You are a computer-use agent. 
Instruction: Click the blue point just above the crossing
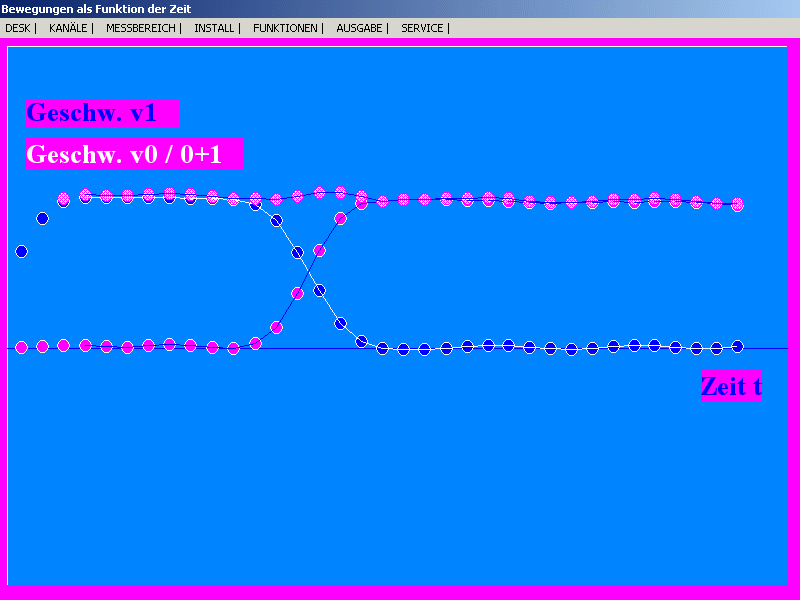[x=297, y=252]
